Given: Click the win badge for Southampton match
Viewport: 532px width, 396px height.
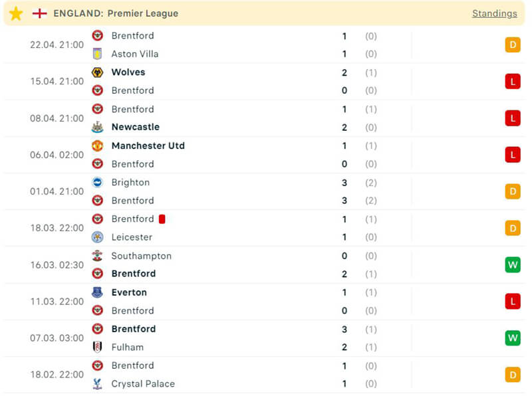Looking at the screenshot, I should 512,265.
